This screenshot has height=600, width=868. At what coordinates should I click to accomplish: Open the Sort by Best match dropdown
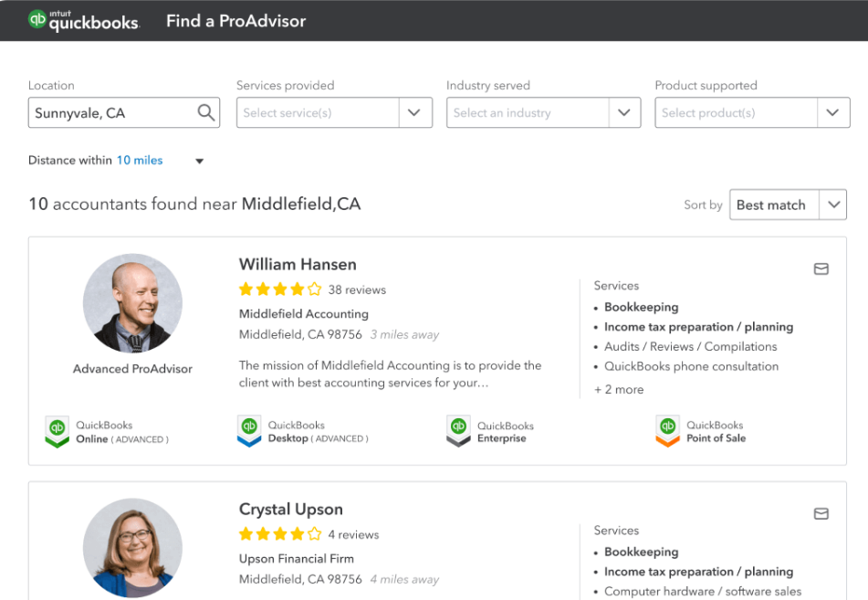pos(788,205)
